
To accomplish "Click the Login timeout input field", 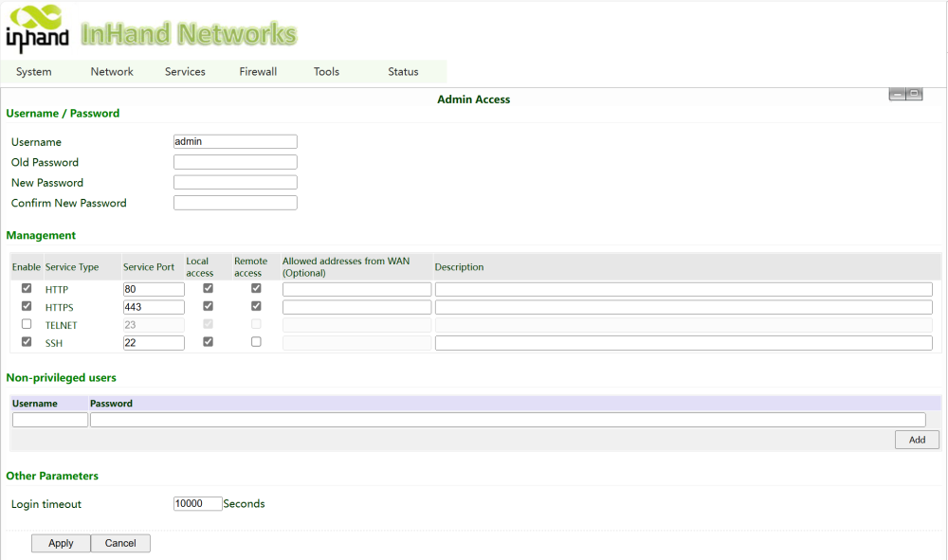I will tap(197, 504).
